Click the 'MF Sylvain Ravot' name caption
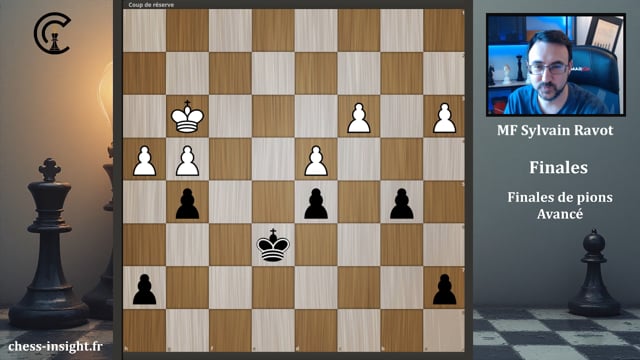 click(555, 130)
